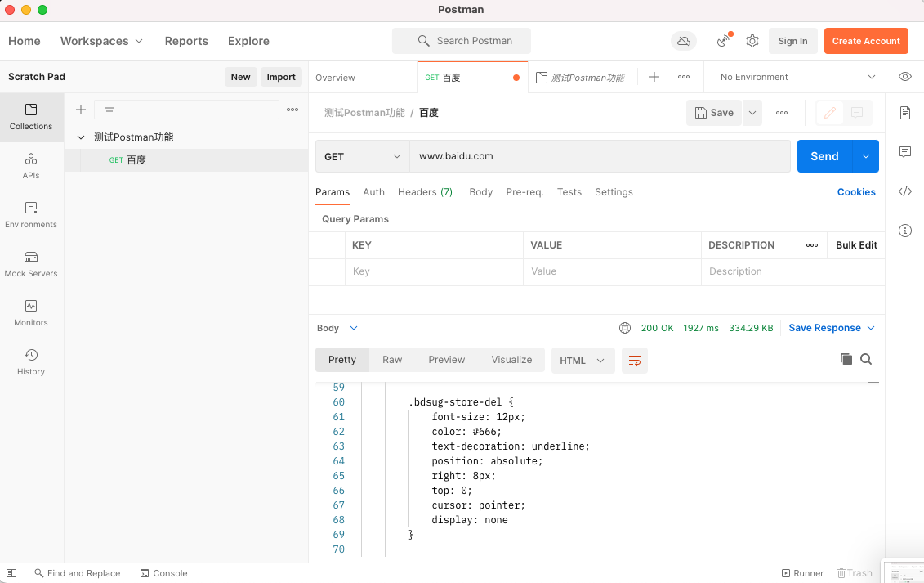Search the response with magnifier icon
Screen dimensions: 924x583
(866, 359)
